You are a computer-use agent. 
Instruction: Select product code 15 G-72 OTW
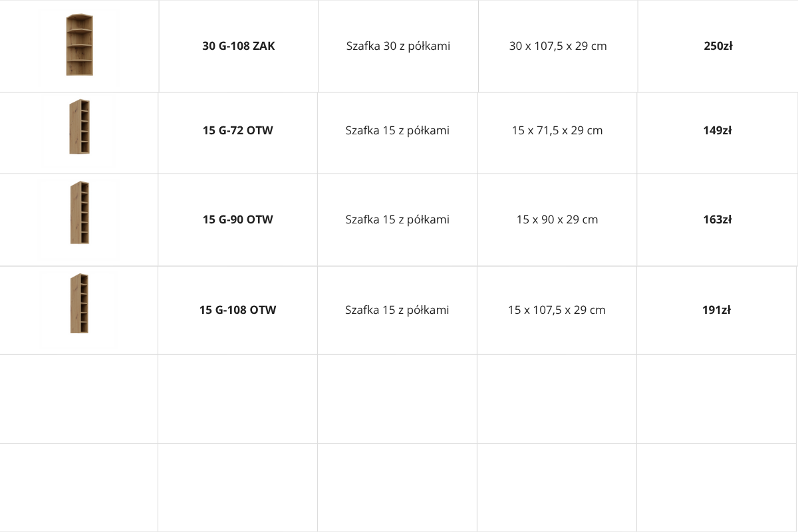[238, 130]
